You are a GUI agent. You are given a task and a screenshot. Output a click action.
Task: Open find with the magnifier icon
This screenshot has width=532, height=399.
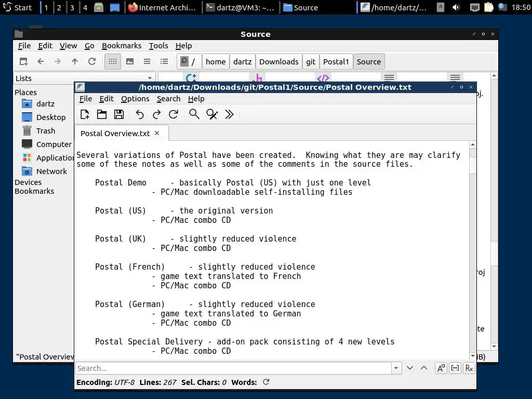point(194,114)
